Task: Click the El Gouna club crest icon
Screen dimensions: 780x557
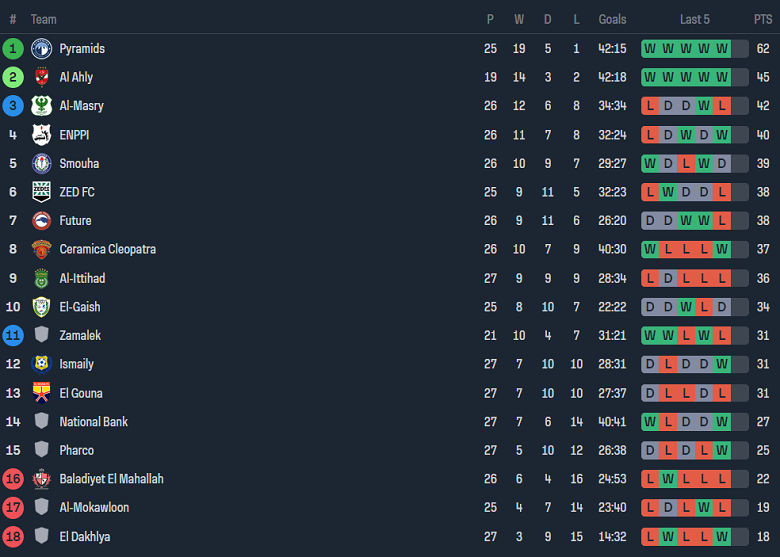Action: [x=41, y=393]
